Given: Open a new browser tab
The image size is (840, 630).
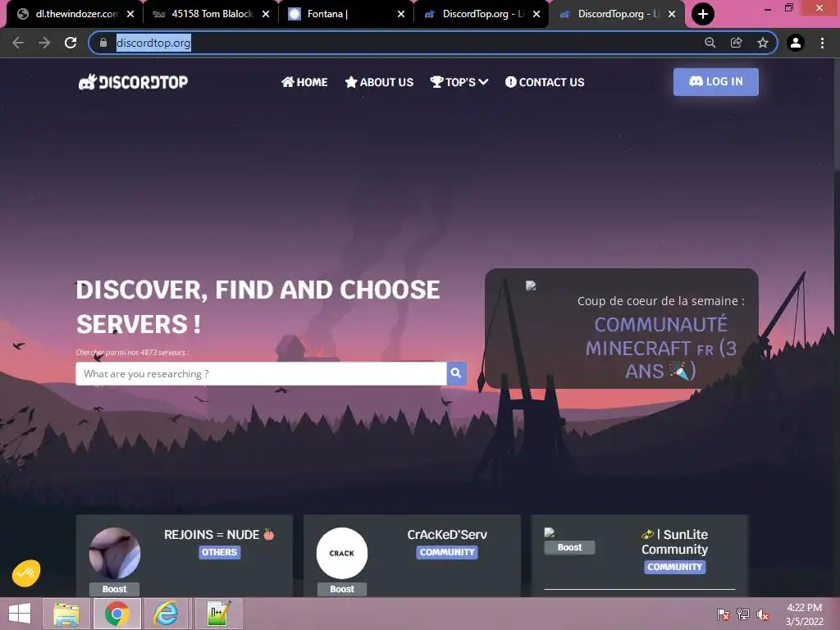Looking at the screenshot, I should (x=703, y=14).
